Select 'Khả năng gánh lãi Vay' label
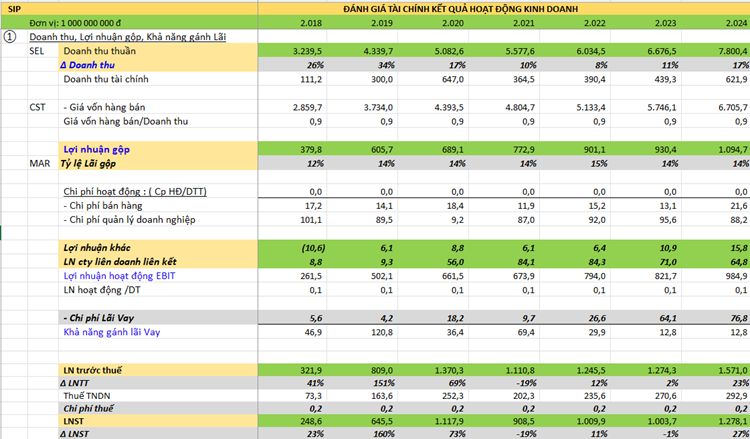Viewport: 750px width, 439px height. coord(111,332)
